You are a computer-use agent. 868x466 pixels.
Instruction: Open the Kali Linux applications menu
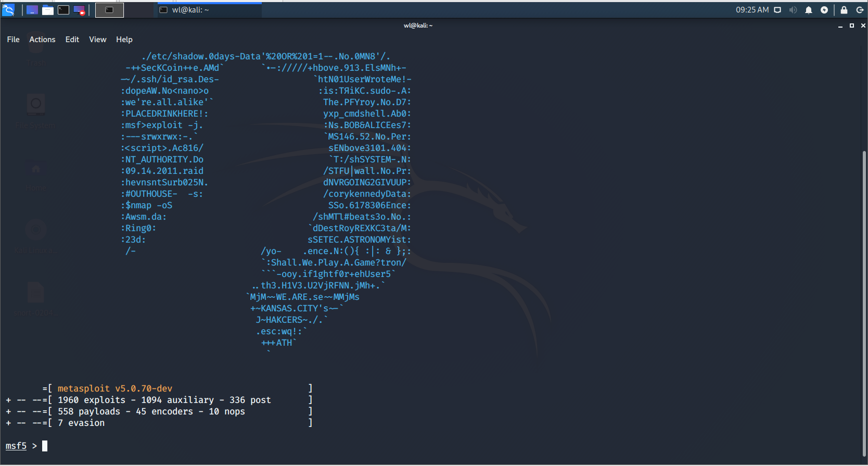tap(8, 10)
